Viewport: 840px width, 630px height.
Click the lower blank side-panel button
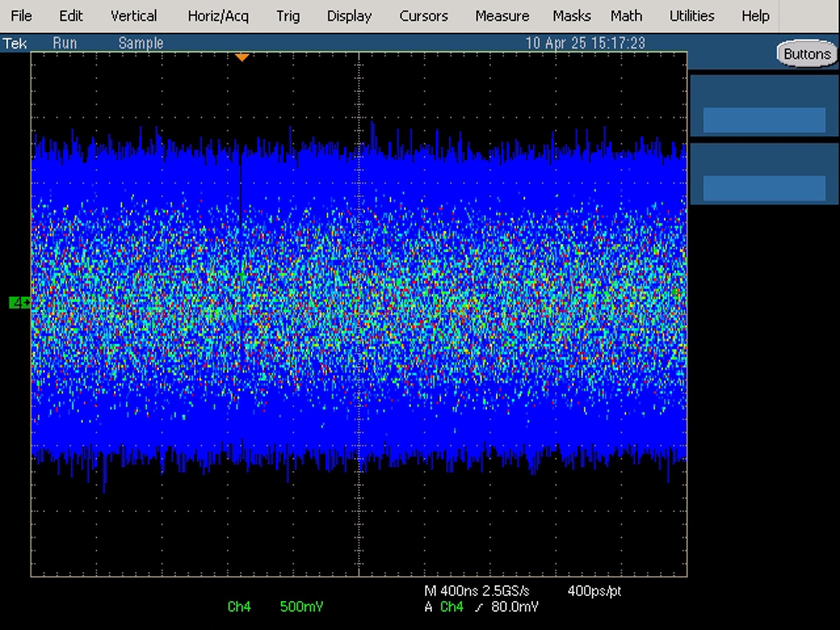pyautogui.click(x=764, y=188)
